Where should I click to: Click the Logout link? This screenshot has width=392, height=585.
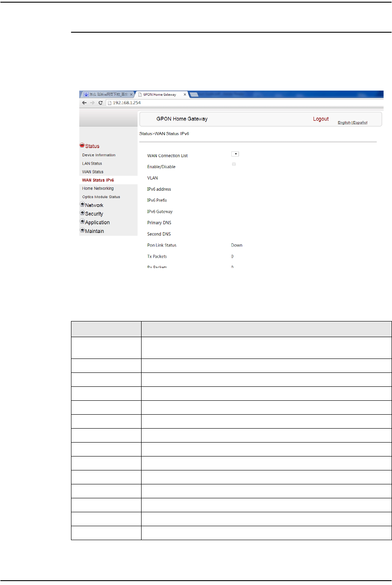point(321,119)
